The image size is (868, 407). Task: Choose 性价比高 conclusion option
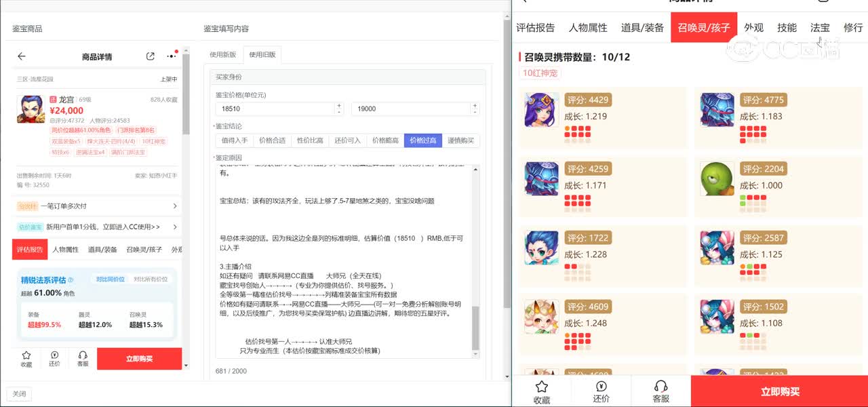coord(310,140)
